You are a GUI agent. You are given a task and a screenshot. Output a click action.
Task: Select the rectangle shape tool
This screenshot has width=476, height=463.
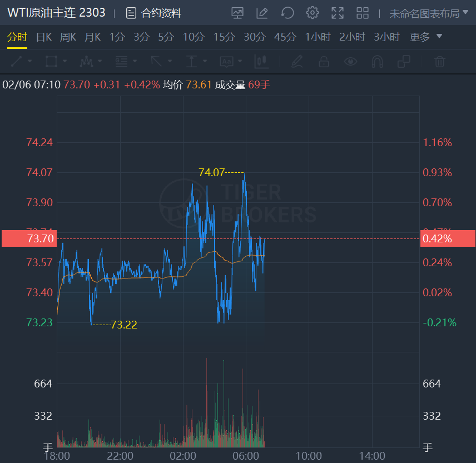51,61
